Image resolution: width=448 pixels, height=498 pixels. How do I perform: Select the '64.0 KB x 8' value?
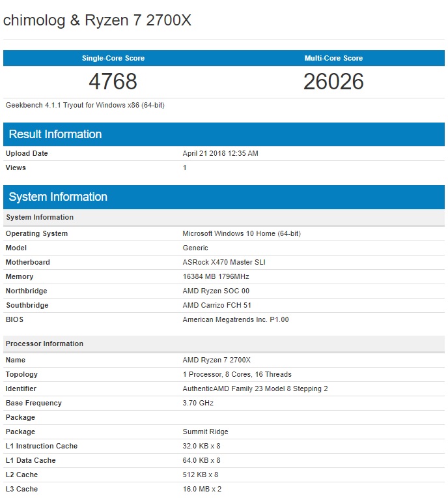click(x=201, y=460)
